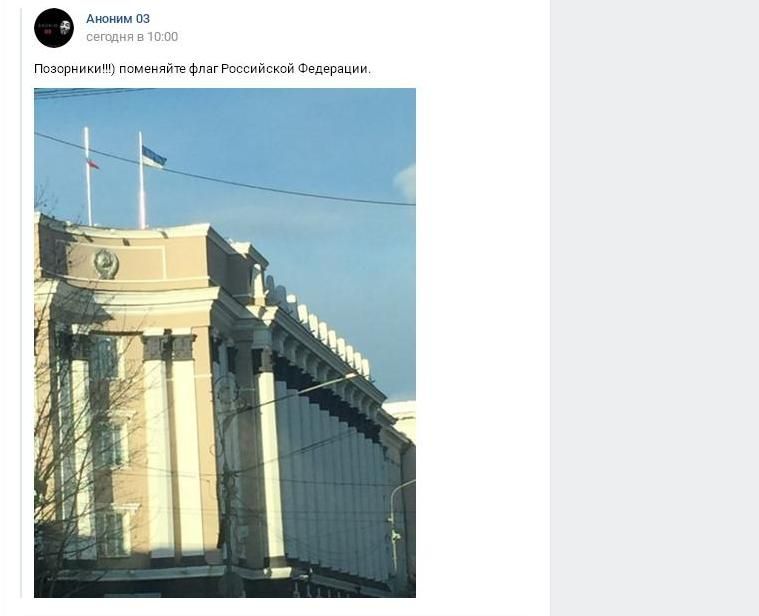Click the word Российской in post text
This screenshot has height=616, width=759.
pyautogui.click(x=258, y=69)
